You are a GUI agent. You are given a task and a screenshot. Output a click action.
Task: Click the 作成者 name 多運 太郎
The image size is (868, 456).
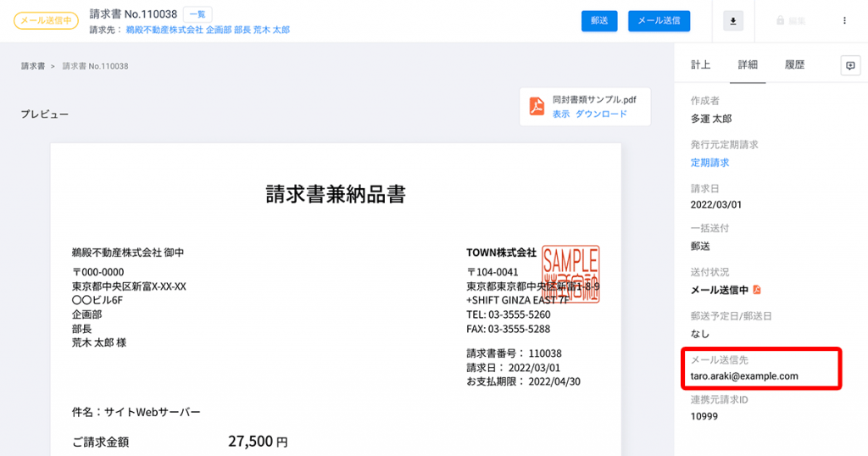click(711, 119)
